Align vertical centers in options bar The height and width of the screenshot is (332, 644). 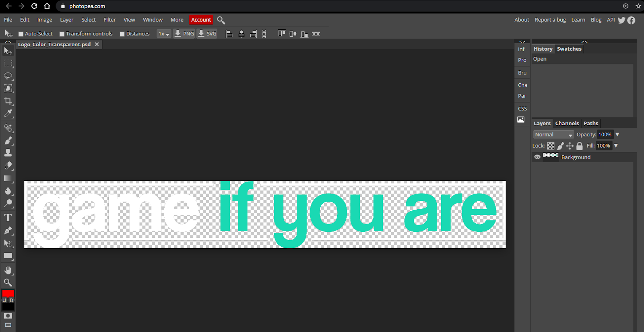pyautogui.click(x=293, y=34)
